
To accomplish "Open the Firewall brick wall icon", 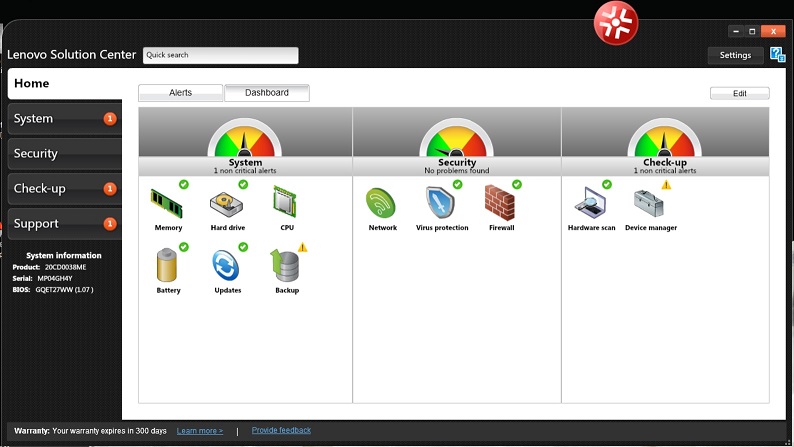I will pyautogui.click(x=500, y=202).
